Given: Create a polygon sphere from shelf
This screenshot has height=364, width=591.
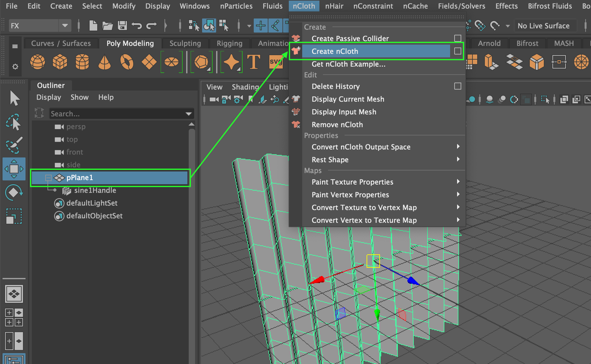Looking at the screenshot, I should pos(38,62).
